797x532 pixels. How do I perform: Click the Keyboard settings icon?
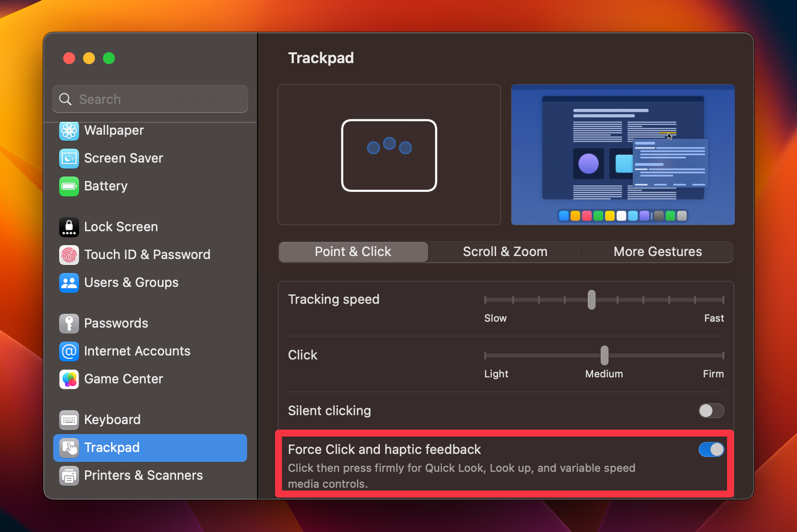(69, 420)
